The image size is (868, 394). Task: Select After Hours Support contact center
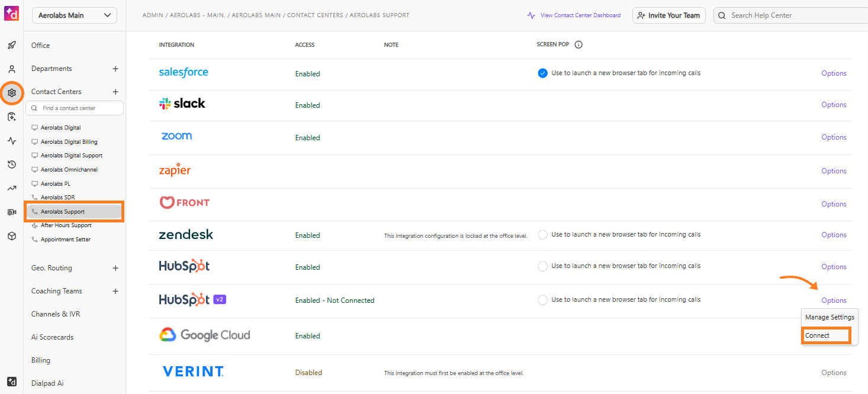(66, 225)
